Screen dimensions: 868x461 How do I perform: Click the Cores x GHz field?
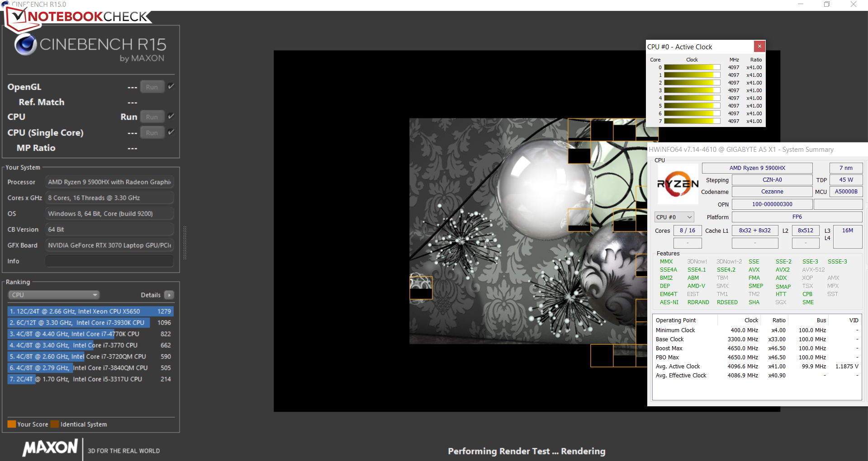pos(109,198)
